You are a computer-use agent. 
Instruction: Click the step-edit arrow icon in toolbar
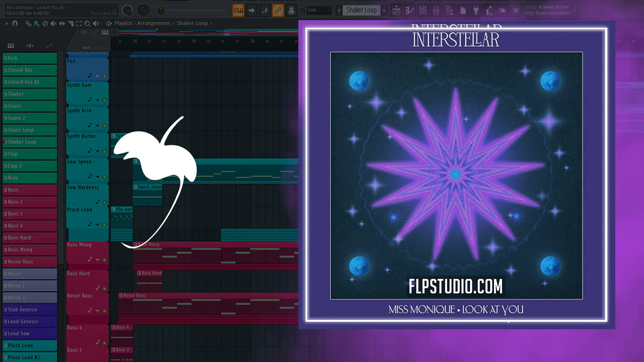click(x=252, y=10)
